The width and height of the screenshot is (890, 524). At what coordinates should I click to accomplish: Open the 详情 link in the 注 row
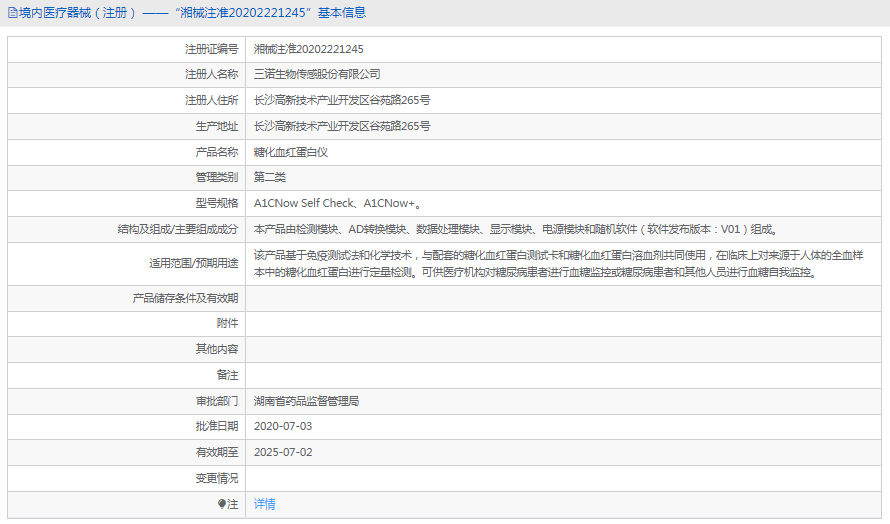[x=265, y=504]
